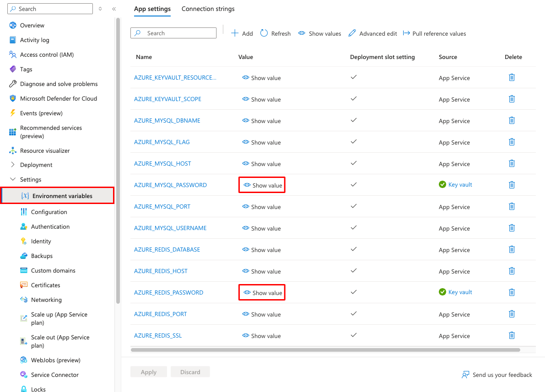Collapse the Settings section
The height and width of the screenshot is (392, 545).
tap(31, 179)
